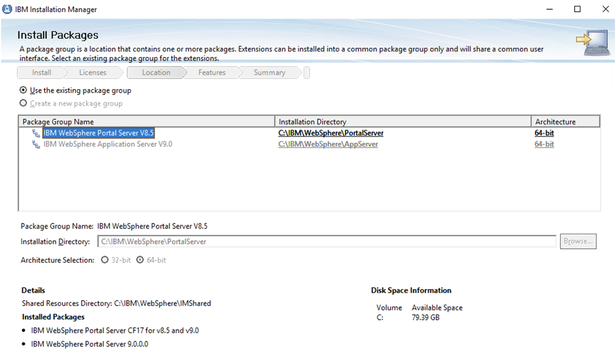
Task: Click the 64-bit link in the Application Server row
Action: tap(544, 144)
